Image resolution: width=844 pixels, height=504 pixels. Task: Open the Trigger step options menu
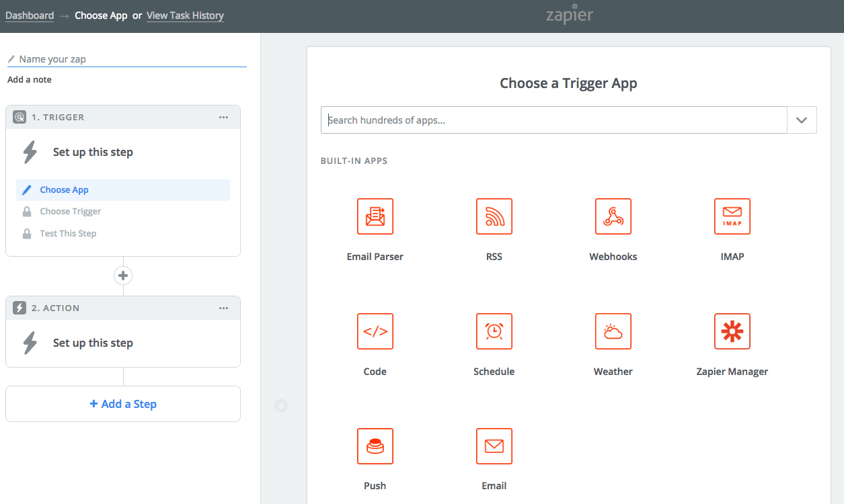click(x=224, y=117)
